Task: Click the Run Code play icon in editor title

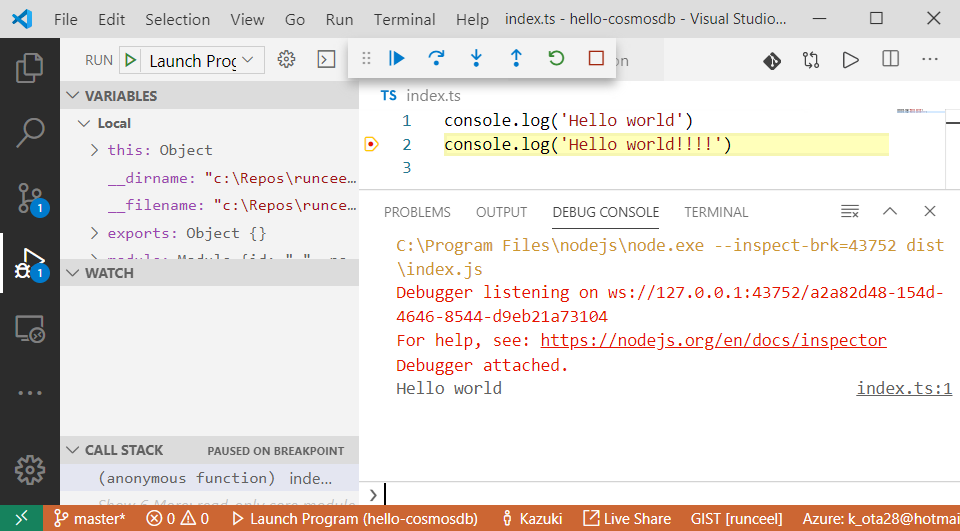Action: tap(850, 60)
